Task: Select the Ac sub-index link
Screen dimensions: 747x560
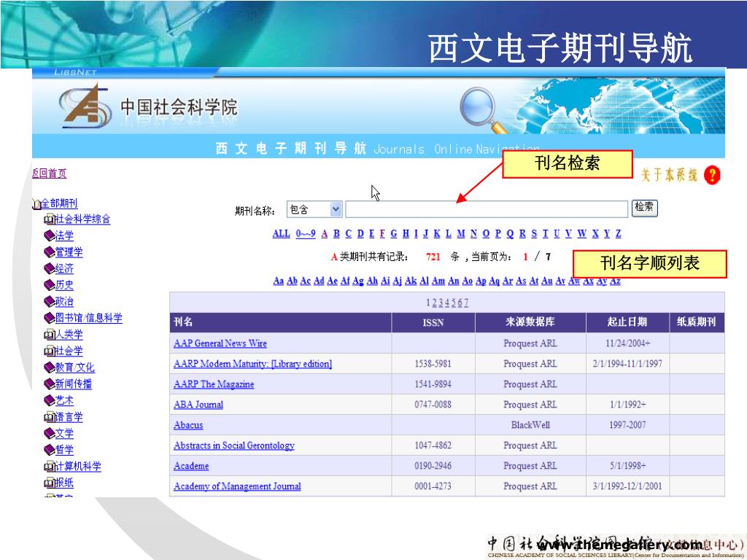Action: [x=306, y=281]
